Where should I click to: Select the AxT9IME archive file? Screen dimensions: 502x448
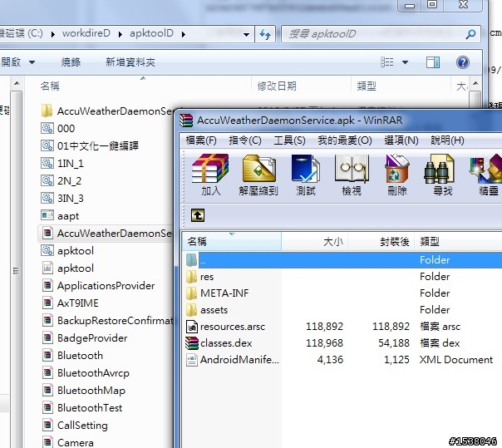70,303
